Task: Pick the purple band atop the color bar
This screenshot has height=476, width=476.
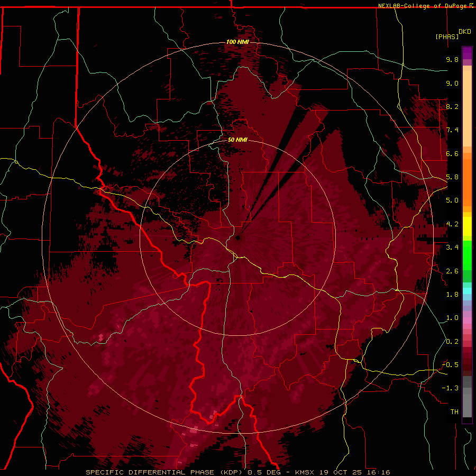Action: [467, 53]
